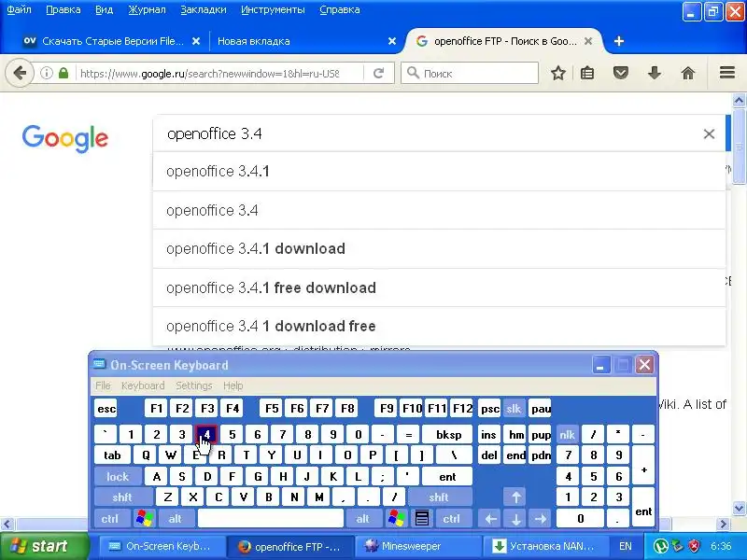Image resolution: width=747 pixels, height=560 pixels.
Task: Open the Закладки menu
Action: tap(204, 9)
